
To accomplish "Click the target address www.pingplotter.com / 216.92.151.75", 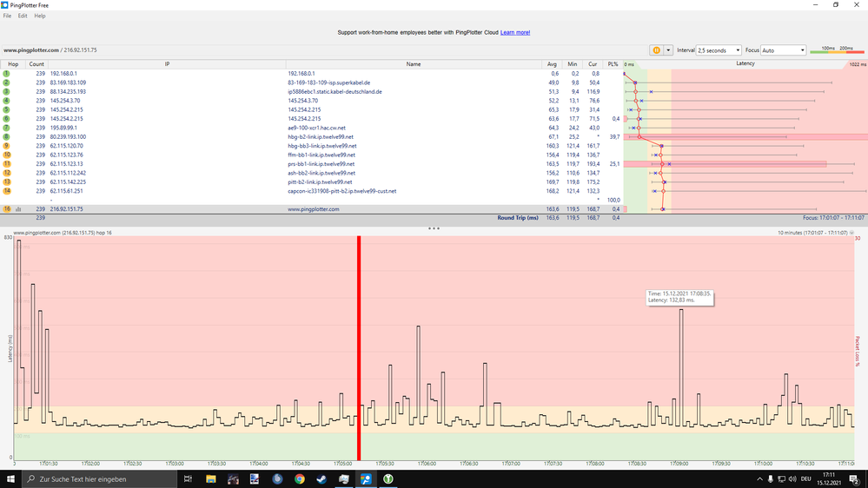I will [50, 50].
